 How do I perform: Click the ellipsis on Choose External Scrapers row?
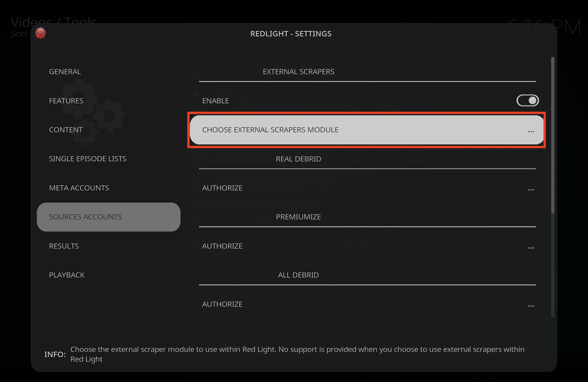(531, 132)
